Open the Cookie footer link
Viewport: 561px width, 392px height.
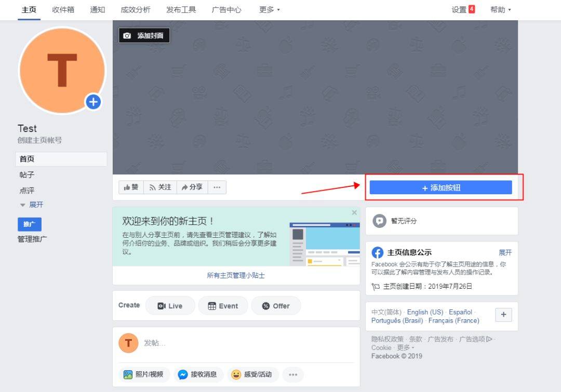coord(381,348)
